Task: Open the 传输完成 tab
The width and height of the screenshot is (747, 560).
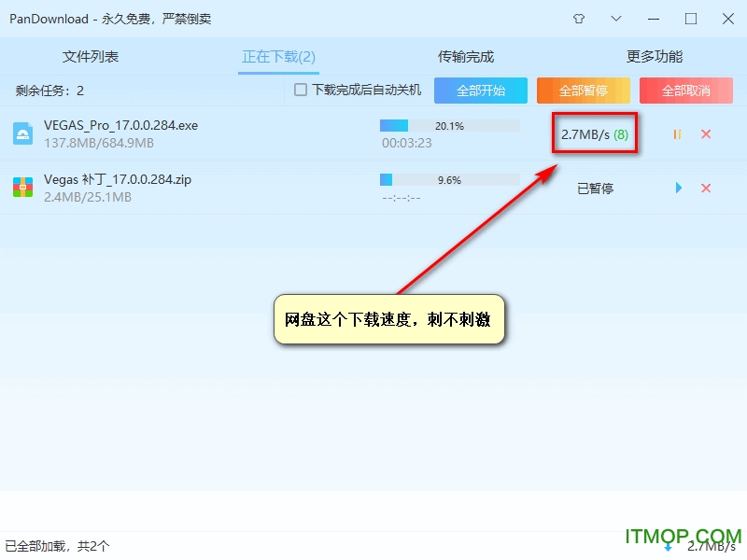Action: pyautogui.click(x=466, y=57)
